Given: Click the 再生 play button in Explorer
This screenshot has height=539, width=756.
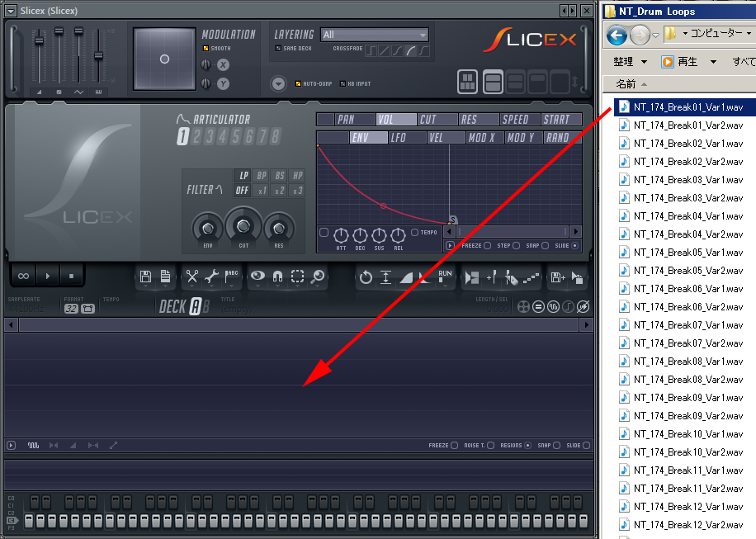Looking at the screenshot, I should pyautogui.click(x=679, y=62).
